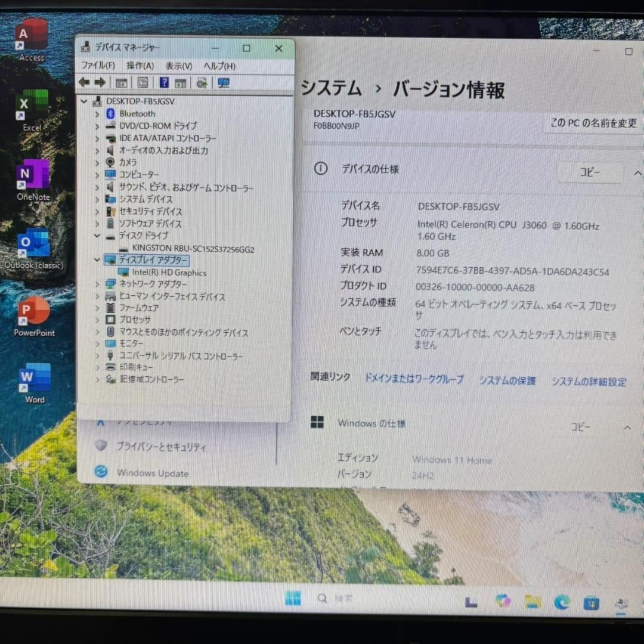Select the Intel(R) HD Graphics device
The width and height of the screenshot is (644, 644).
click(x=169, y=273)
